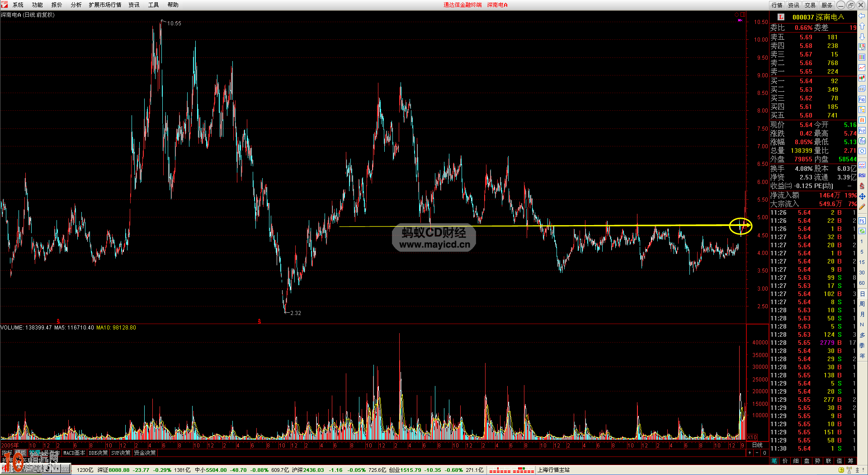Click the yellow round status icon at bottom-right
The height and width of the screenshot is (475, 868).
click(x=841, y=470)
